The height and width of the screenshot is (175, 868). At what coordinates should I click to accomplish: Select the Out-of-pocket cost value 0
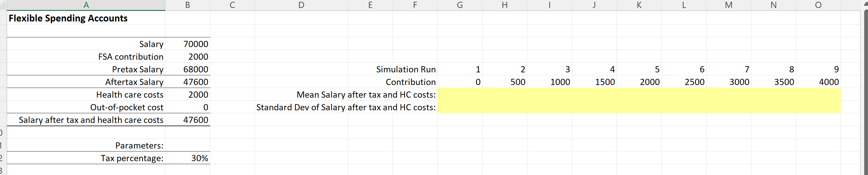coord(188,107)
